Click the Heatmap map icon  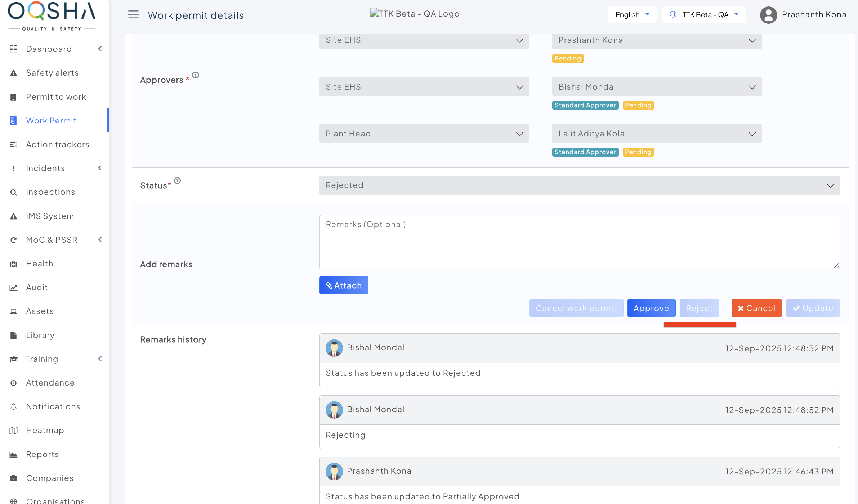14,431
